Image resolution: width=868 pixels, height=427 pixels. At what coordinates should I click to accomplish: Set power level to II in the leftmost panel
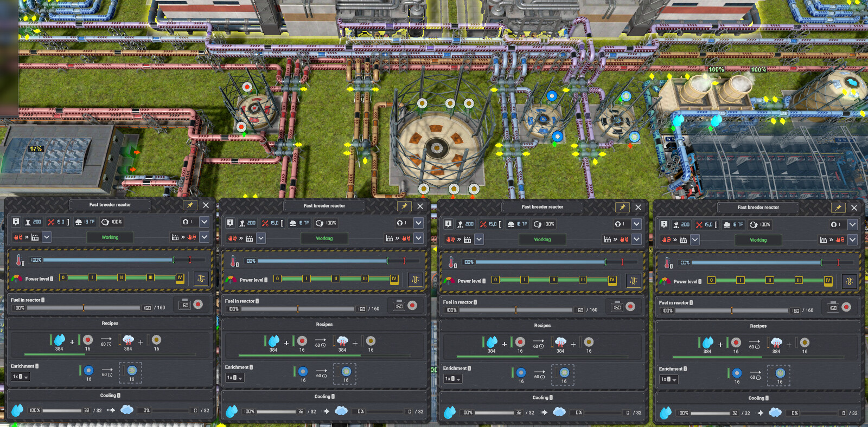tap(121, 277)
